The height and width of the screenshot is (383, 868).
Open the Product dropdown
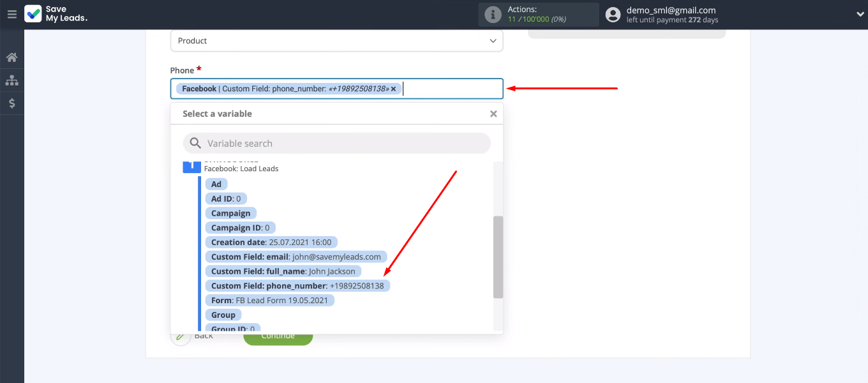tap(336, 41)
